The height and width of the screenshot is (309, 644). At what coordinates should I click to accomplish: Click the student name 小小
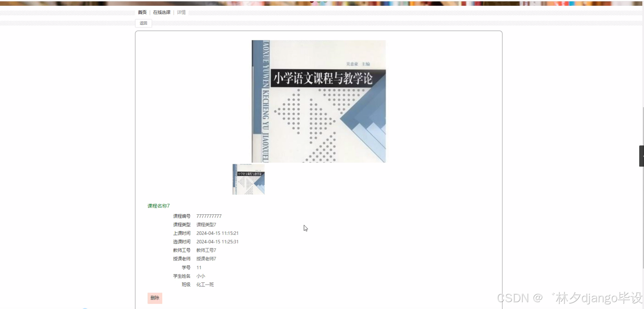[x=200, y=276]
